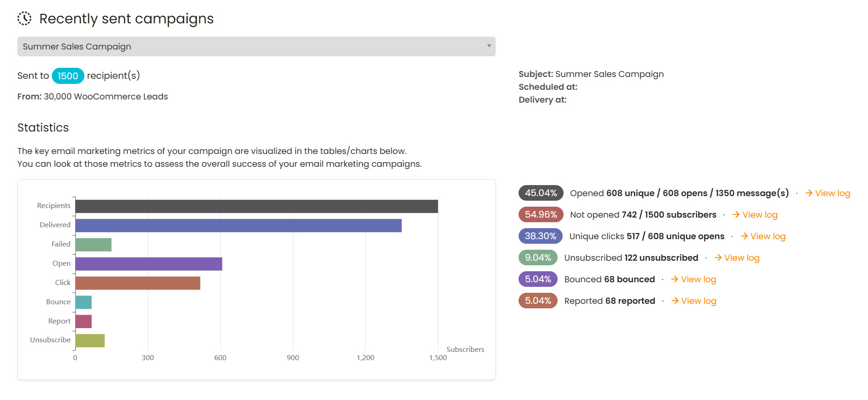Click the '1,200' x-axis tick label
Image resolution: width=868 pixels, height=400 pixels.
click(365, 358)
